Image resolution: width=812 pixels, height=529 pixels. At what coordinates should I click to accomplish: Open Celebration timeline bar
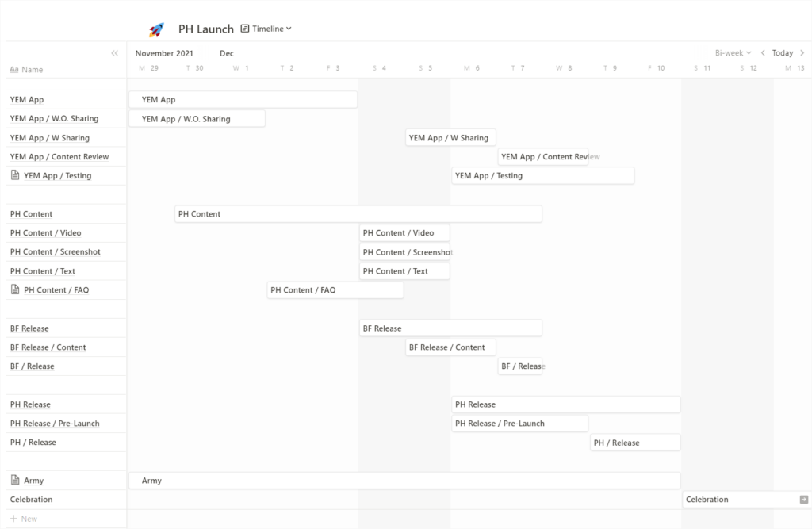[x=746, y=500]
